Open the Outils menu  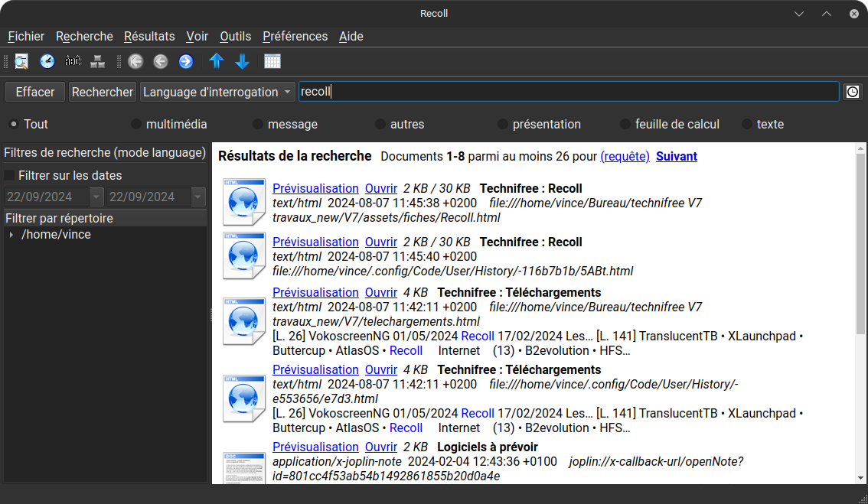point(235,36)
